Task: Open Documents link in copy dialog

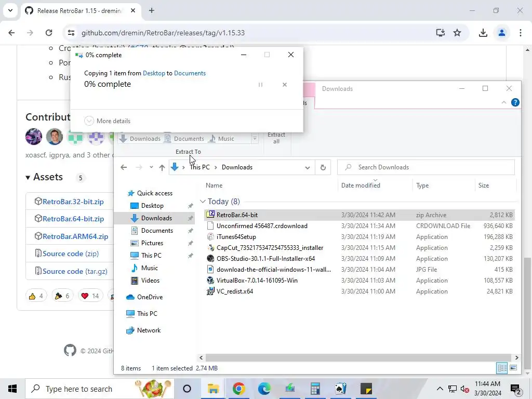Action: click(x=190, y=73)
